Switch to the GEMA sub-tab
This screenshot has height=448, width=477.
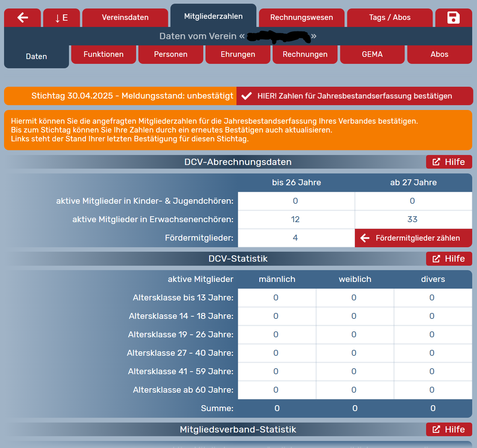[372, 54]
